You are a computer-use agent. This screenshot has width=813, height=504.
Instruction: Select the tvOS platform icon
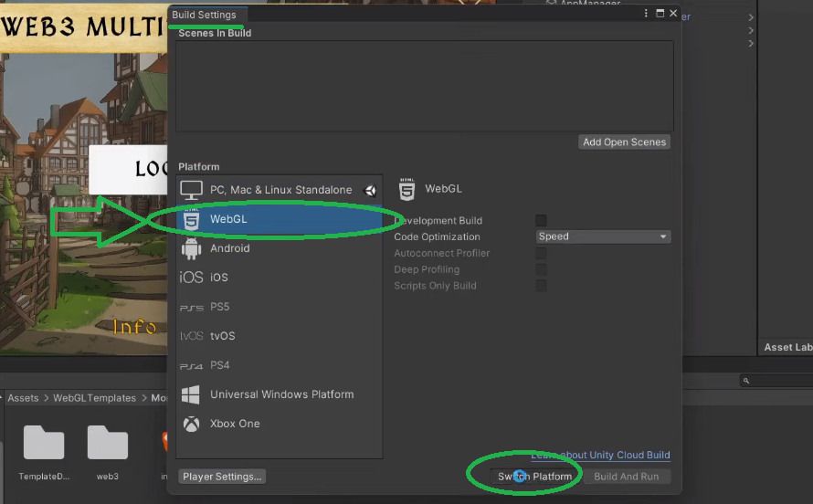pyautogui.click(x=191, y=336)
